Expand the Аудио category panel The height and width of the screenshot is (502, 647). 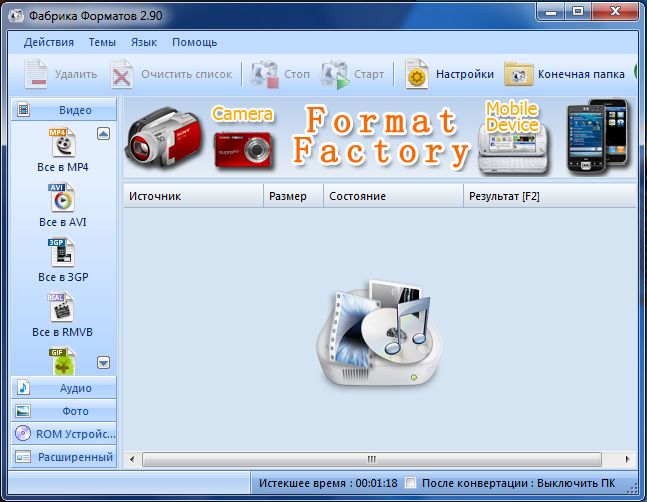tap(64, 388)
